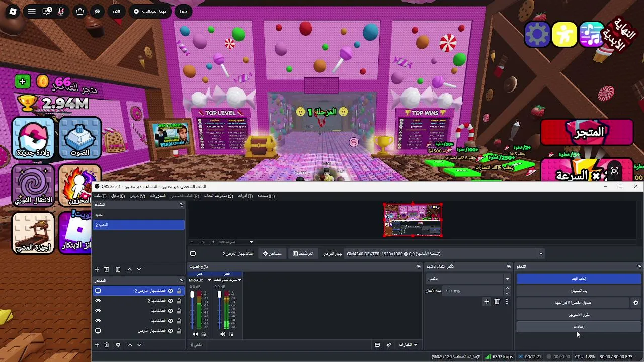
Task: Move the selected source up
Action: click(x=130, y=345)
